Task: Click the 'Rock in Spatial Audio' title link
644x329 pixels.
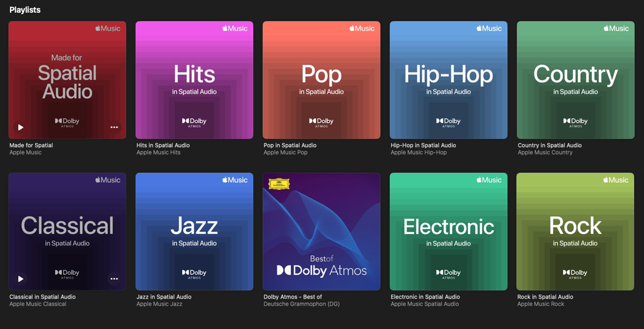Action: [545, 297]
